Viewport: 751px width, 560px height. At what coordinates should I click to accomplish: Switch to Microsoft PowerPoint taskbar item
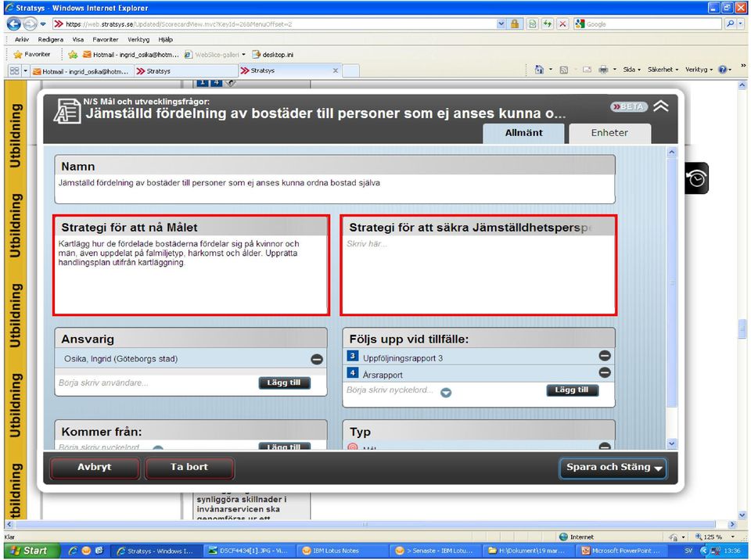pos(622,551)
